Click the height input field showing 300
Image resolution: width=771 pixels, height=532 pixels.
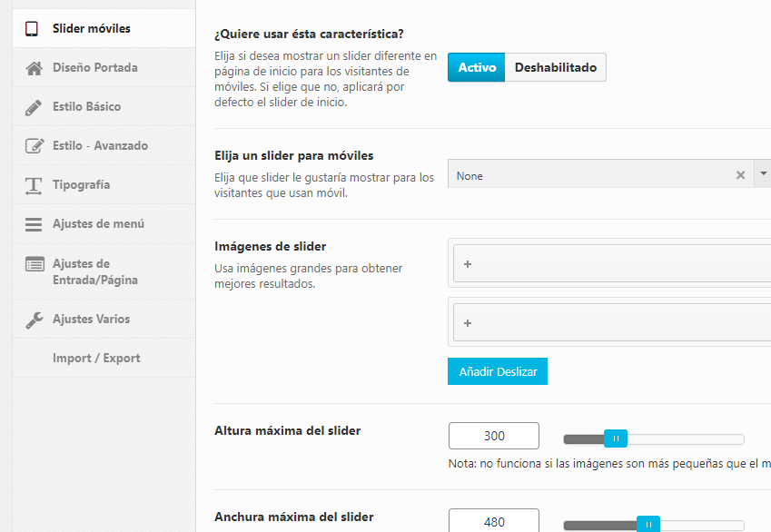[494, 436]
